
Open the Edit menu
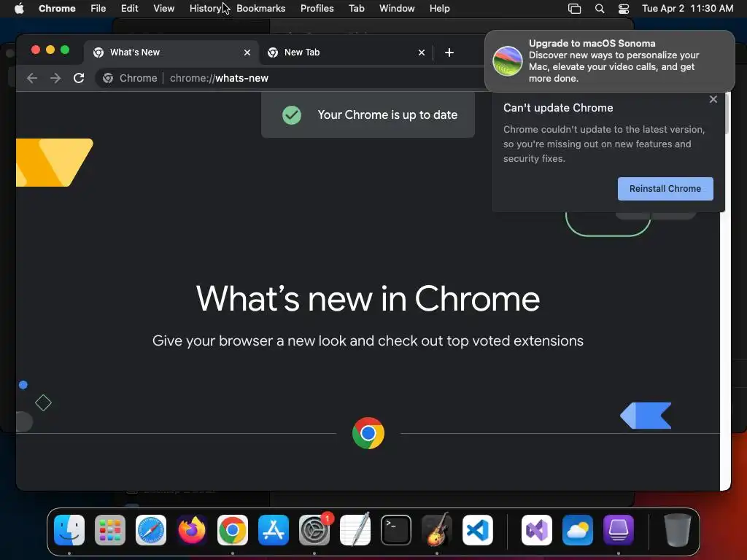[x=129, y=8]
